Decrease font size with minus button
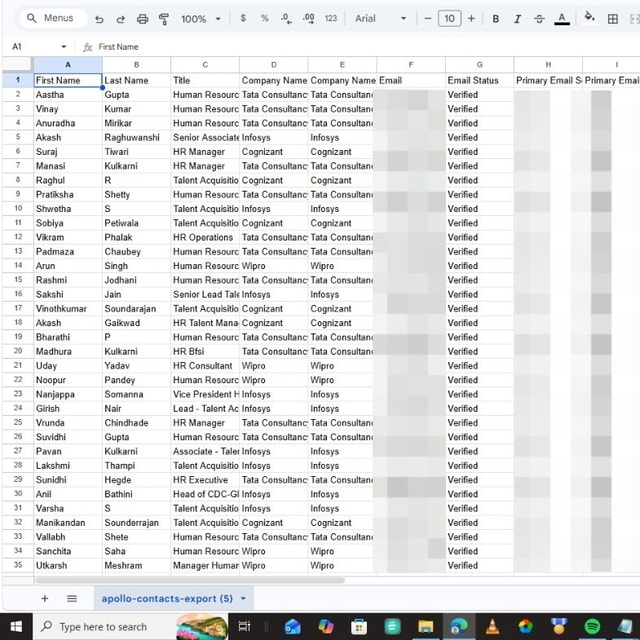This screenshot has height=640, width=640. click(x=428, y=18)
